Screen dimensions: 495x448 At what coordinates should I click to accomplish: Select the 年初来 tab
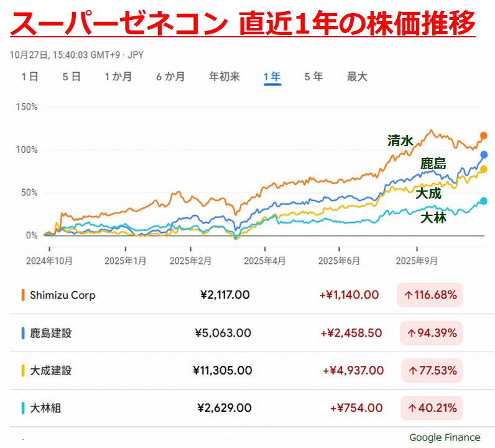[224, 77]
